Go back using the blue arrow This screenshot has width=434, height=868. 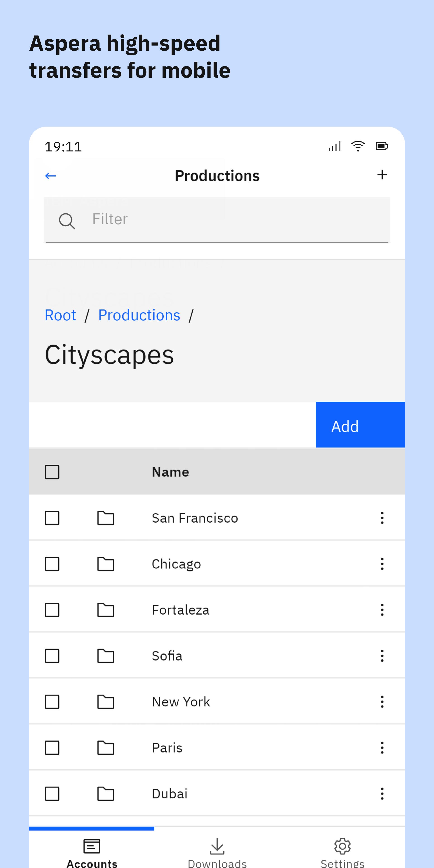(x=51, y=176)
